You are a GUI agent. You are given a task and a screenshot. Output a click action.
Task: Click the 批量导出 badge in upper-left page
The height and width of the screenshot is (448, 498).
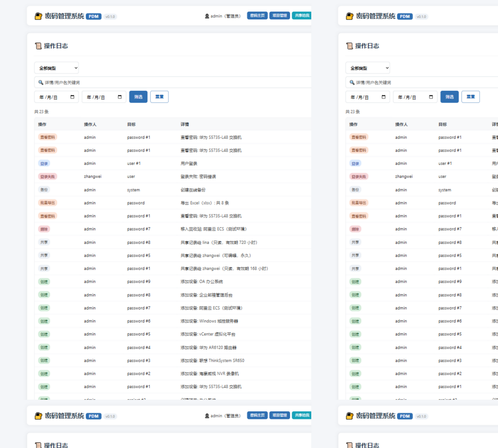pyautogui.click(x=47, y=203)
